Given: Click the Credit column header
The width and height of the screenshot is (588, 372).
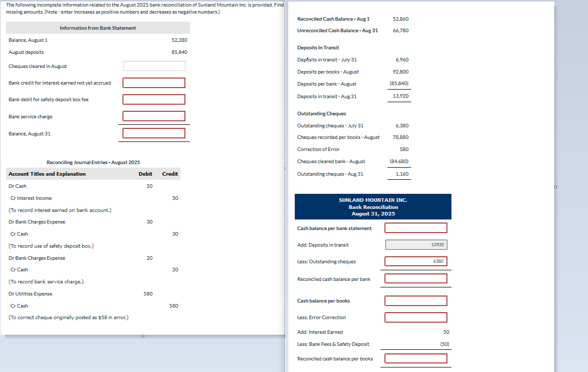Looking at the screenshot, I should [x=170, y=174].
